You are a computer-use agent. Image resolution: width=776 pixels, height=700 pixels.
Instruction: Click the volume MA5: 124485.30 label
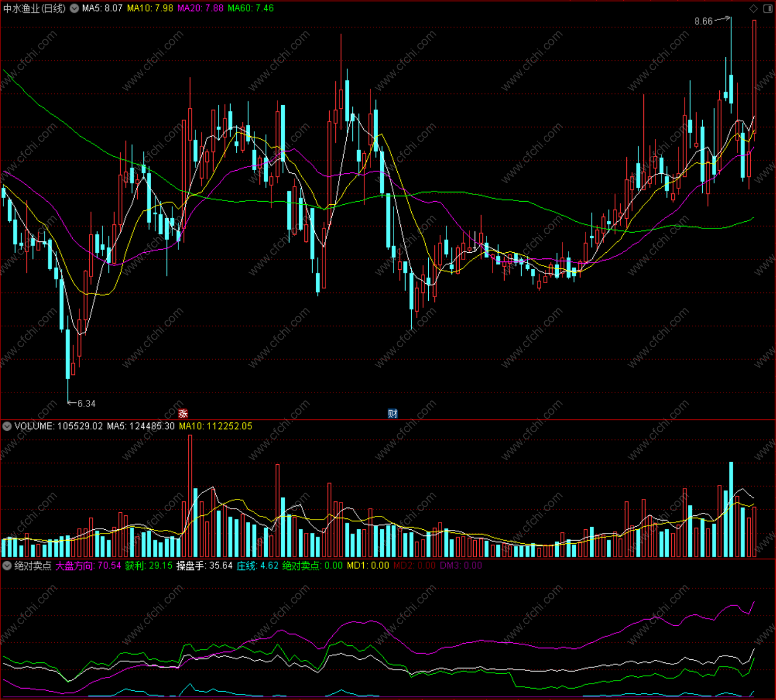coord(141,426)
